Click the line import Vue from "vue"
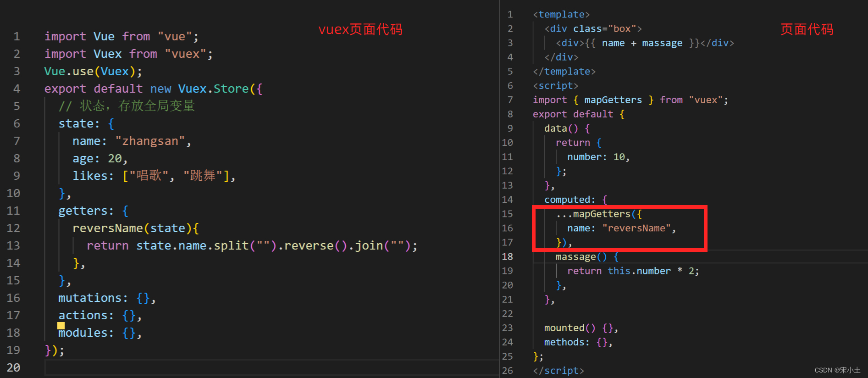Viewport: 868px width, 378px height. coord(122,36)
